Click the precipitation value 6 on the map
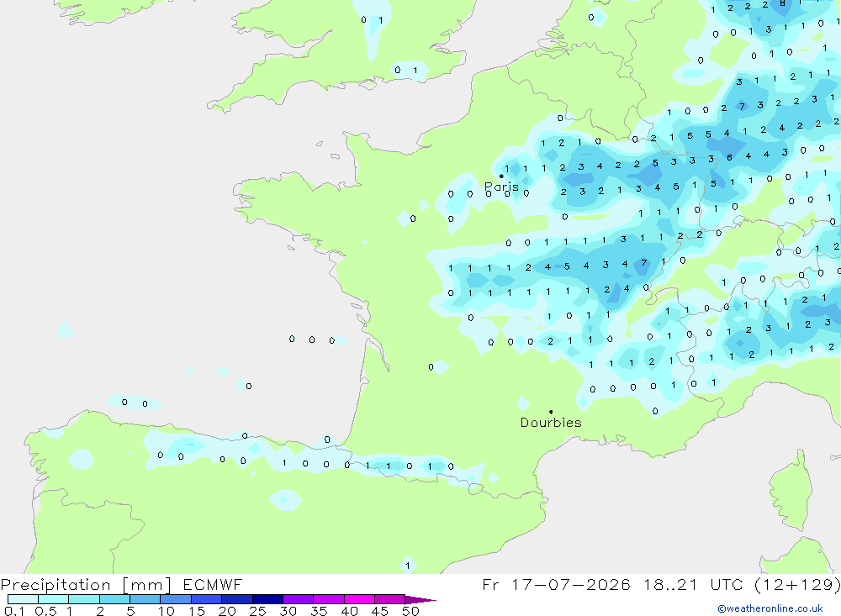 tap(729, 158)
